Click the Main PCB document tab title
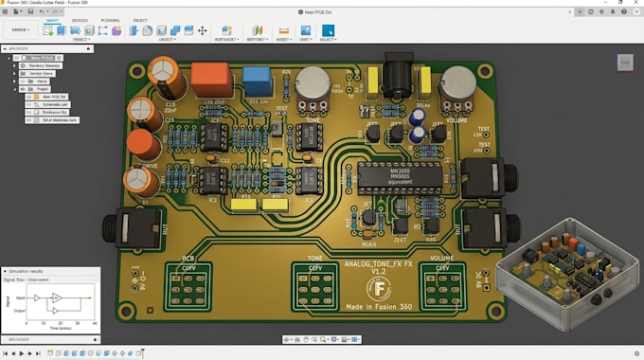The image size is (644, 360). [314, 12]
